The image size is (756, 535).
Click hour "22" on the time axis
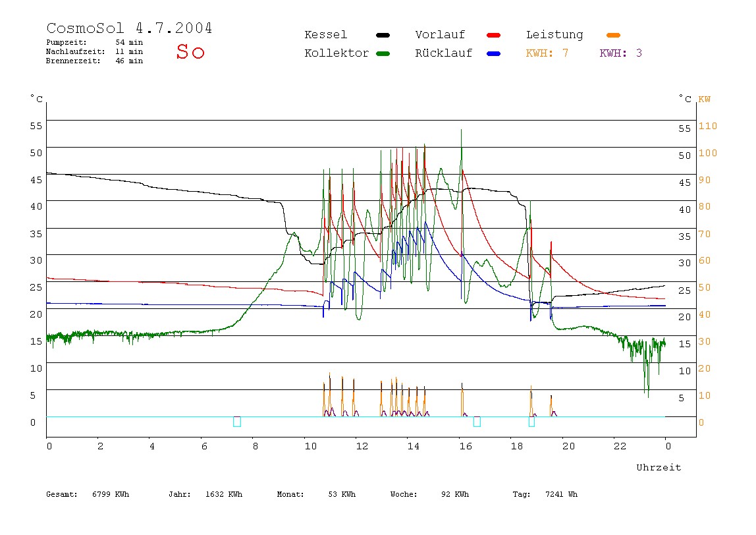coord(620,446)
